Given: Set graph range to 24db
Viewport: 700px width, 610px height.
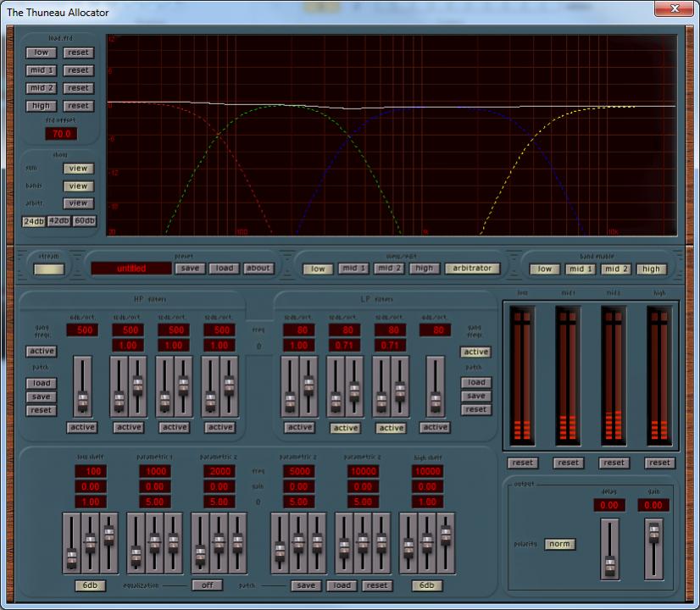Looking at the screenshot, I should coord(34,221).
